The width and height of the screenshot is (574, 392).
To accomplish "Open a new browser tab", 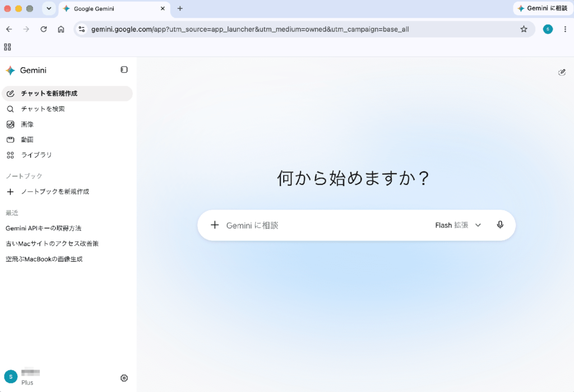I will click(x=180, y=8).
